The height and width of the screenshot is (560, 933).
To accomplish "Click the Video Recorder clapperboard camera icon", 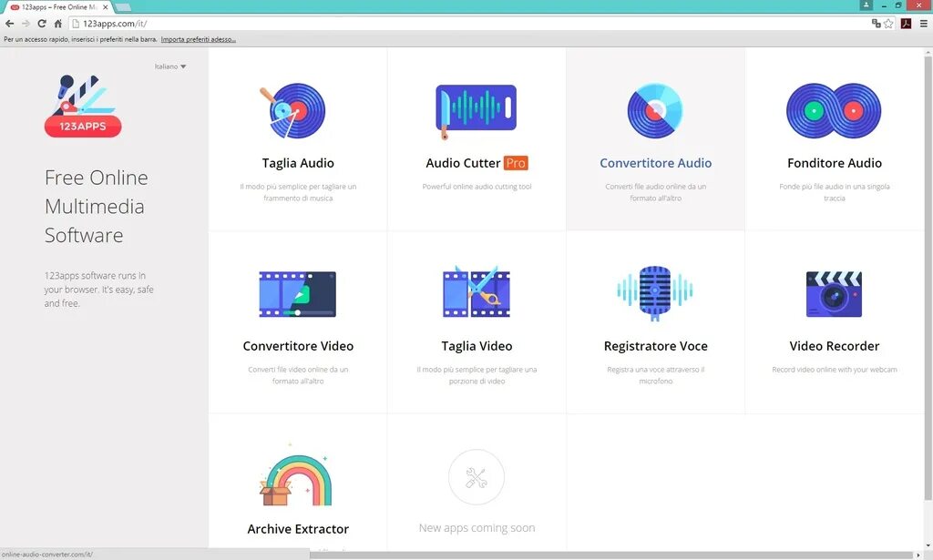I will [834, 294].
